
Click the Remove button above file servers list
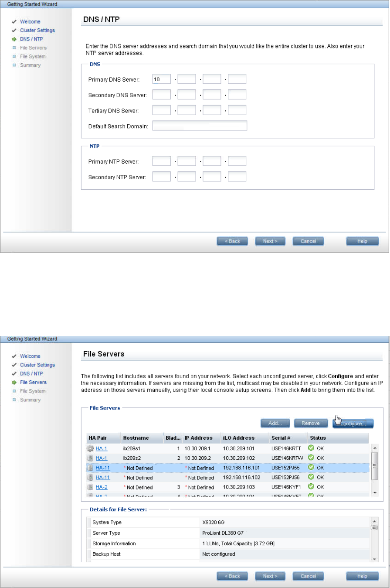(x=311, y=423)
